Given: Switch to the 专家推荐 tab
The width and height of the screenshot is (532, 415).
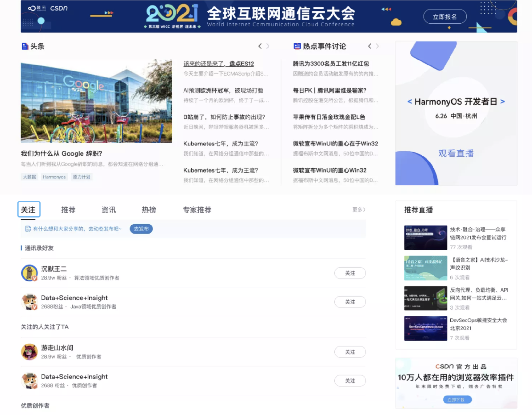Looking at the screenshot, I should click(197, 210).
